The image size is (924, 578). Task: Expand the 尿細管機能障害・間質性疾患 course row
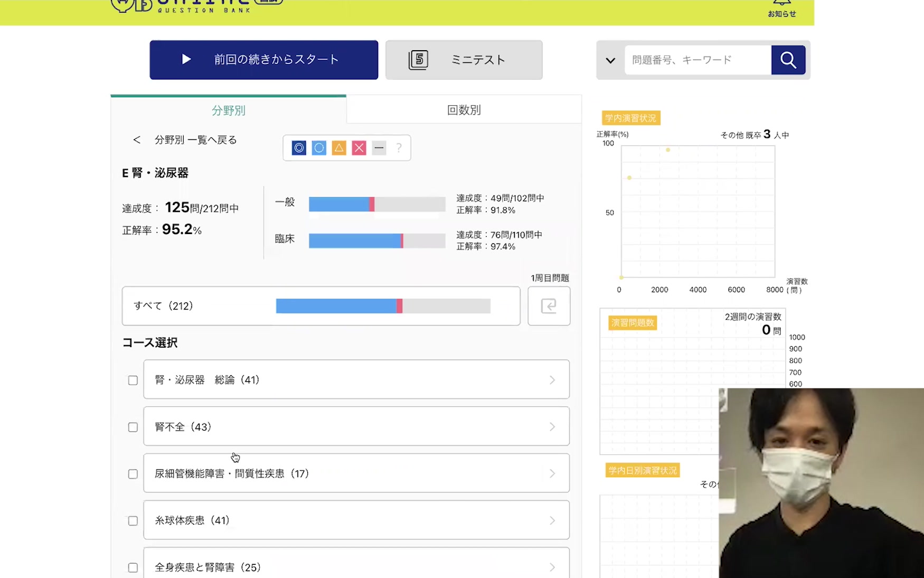[356, 473]
